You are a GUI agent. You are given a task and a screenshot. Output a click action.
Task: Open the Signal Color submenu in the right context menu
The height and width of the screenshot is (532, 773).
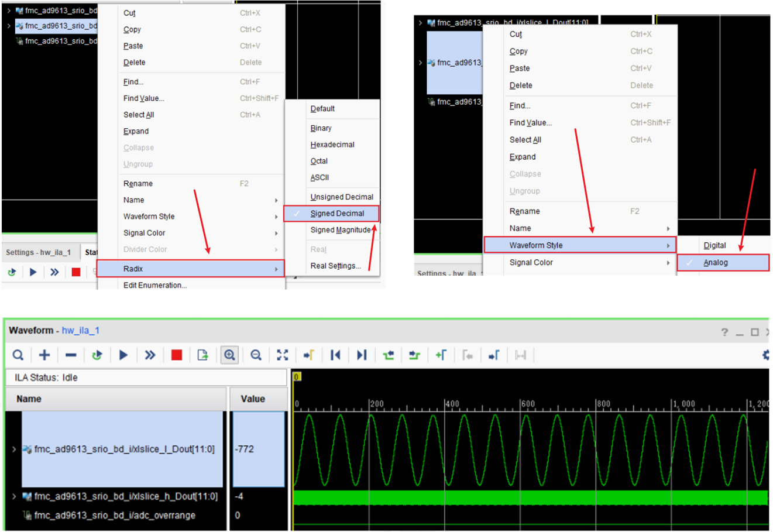(x=580, y=262)
